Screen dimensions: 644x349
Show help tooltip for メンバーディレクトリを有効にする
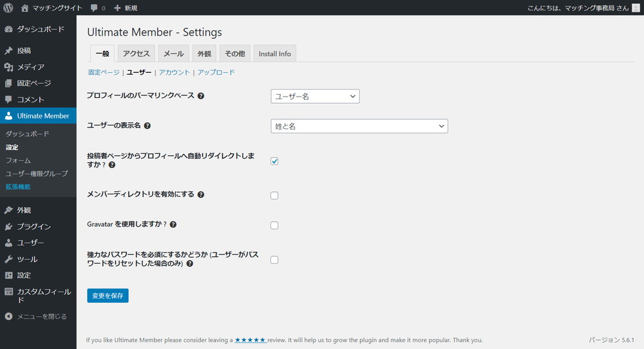tap(201, 194)
